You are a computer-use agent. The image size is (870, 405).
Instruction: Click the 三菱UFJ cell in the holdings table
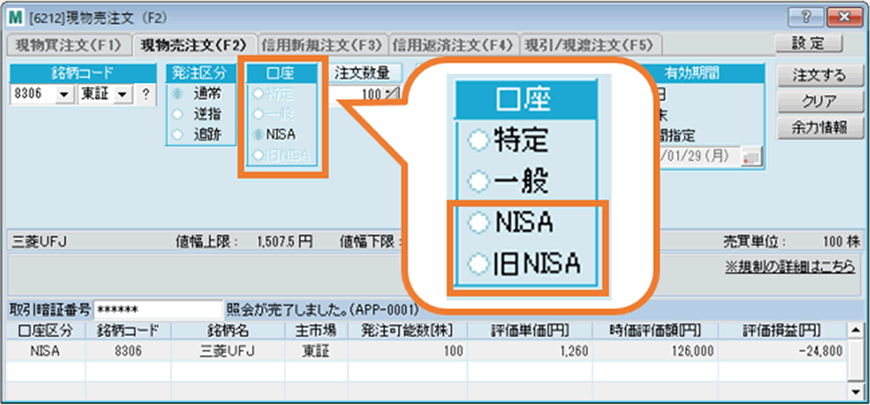[x=228, y=351]
